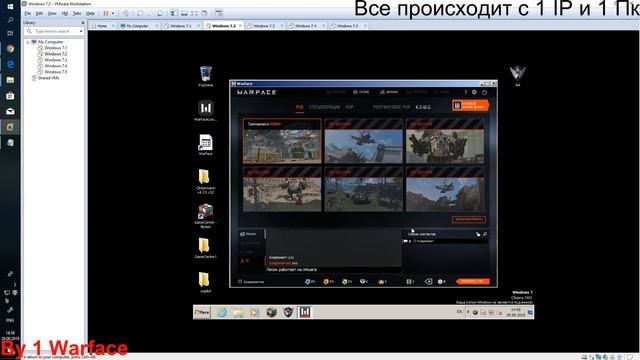Screen dimensions: 640x360
Task: Select the K.I.W.I. tab in Warface
Action: click(423, 107)
